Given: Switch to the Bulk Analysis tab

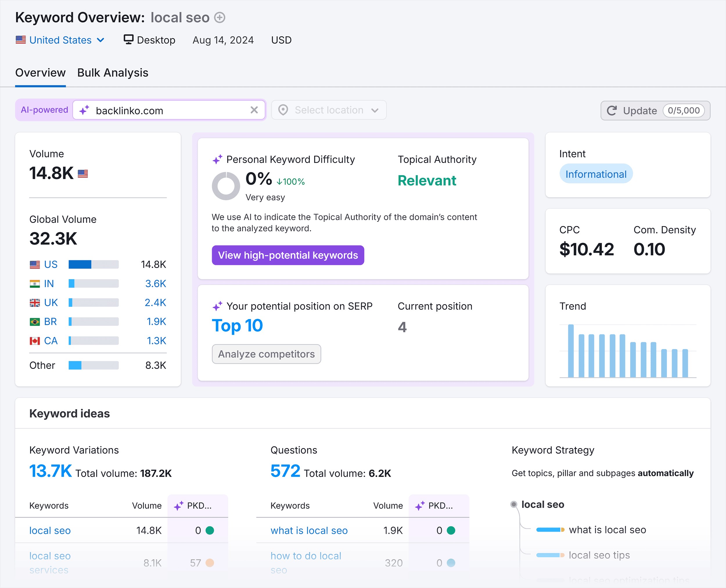Looking at the screenshot, I should (x=113, y=73).
